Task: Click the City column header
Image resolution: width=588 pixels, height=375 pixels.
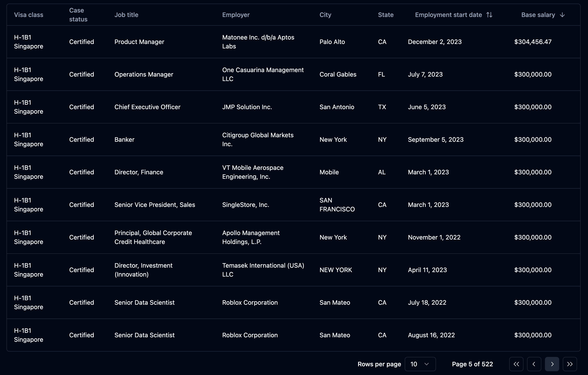Action: [325, 15]
